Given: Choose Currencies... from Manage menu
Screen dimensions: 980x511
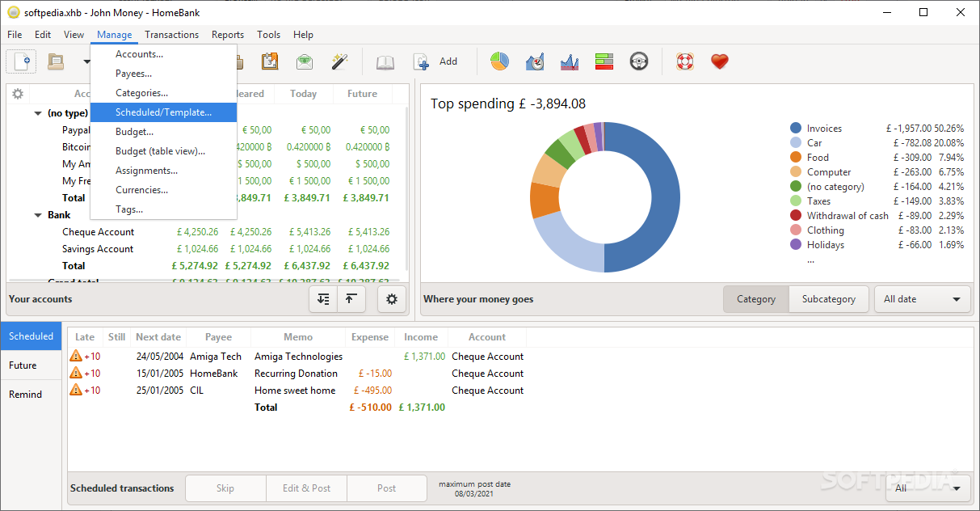Looking at the screenshot, I should pyautogui.click(x=163, y=190).
